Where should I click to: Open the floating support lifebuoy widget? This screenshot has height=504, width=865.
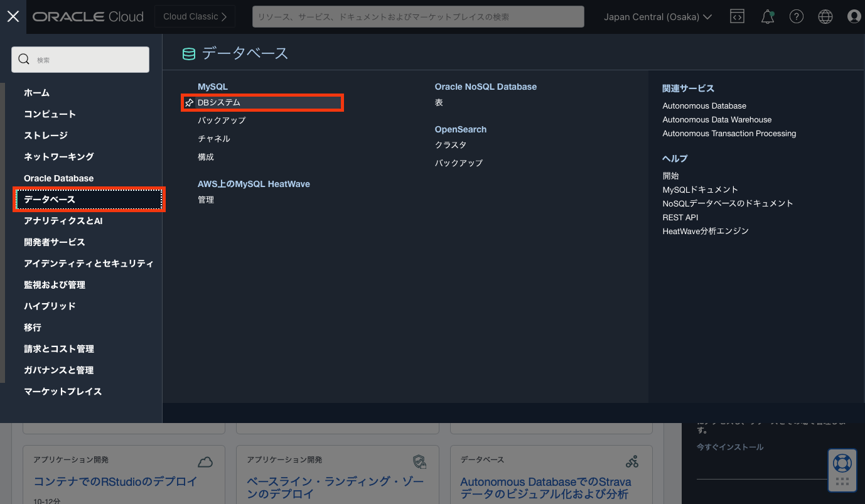pyautogui.click(x=842, y=464)
